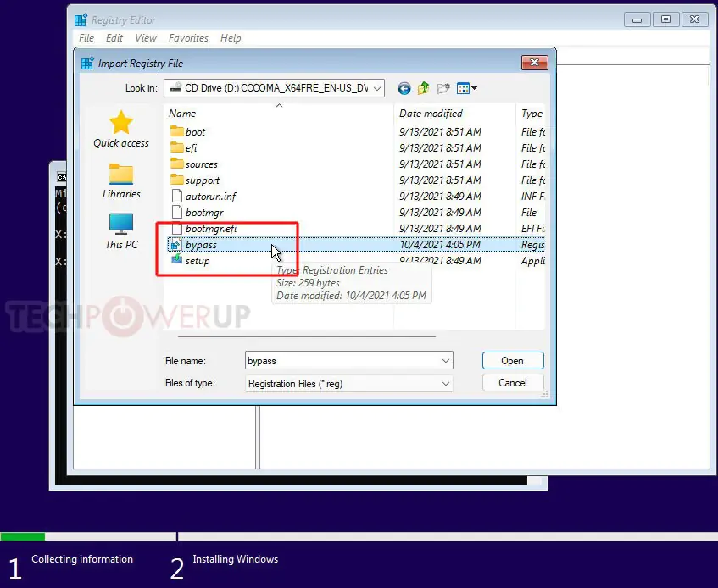
Task: Select the autorun.inf file
Action: click(203, 197)
